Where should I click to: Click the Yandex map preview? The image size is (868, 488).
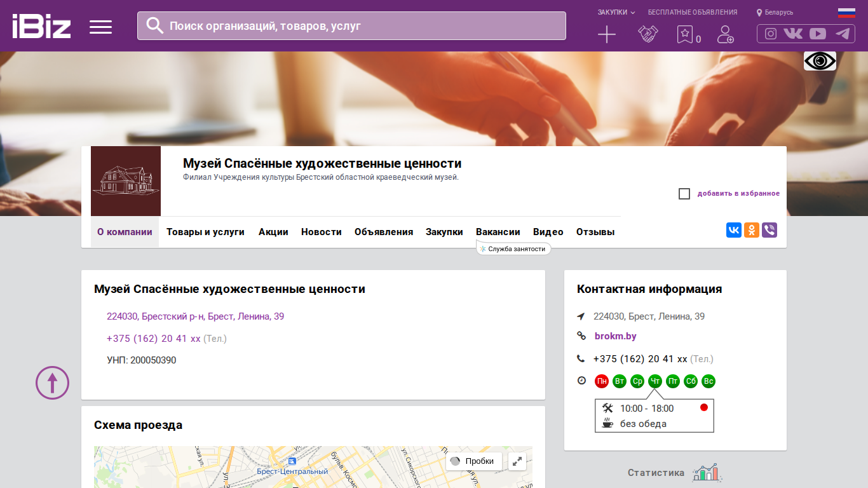[x=313, y=467]
